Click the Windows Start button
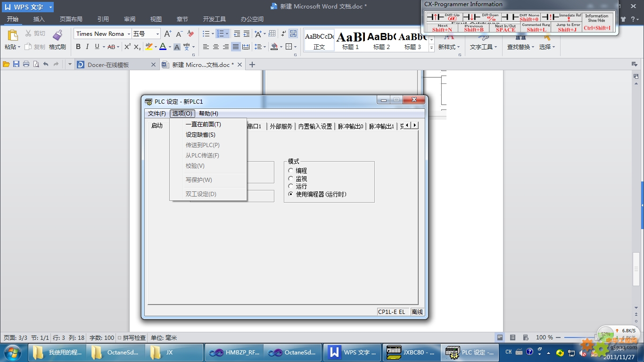 tap(12, 353)
